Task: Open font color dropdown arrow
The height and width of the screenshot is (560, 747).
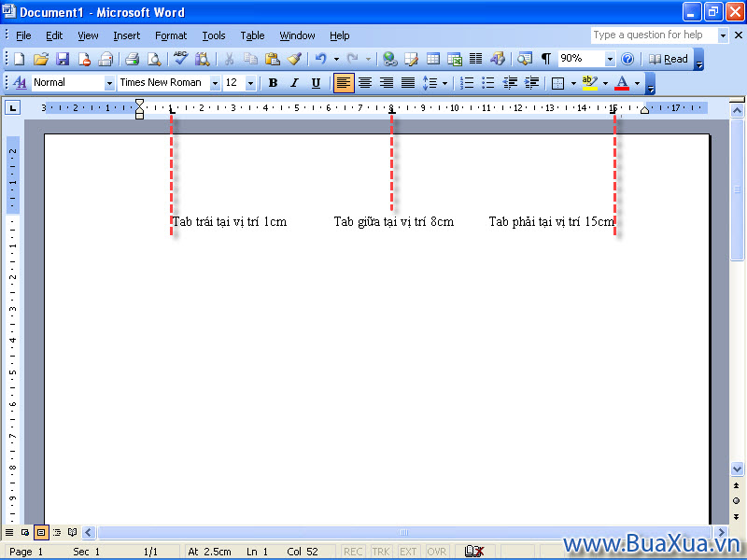Action: (x=637, y=83)
